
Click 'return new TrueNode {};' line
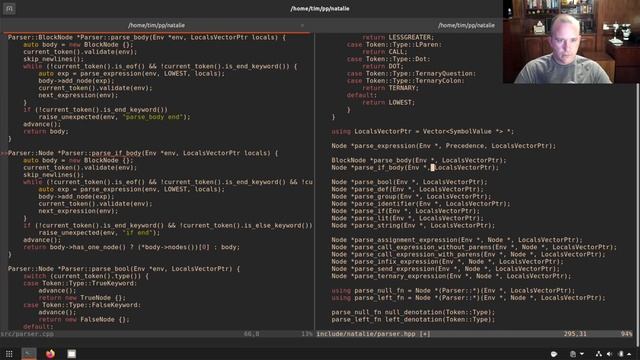point(82,298)
